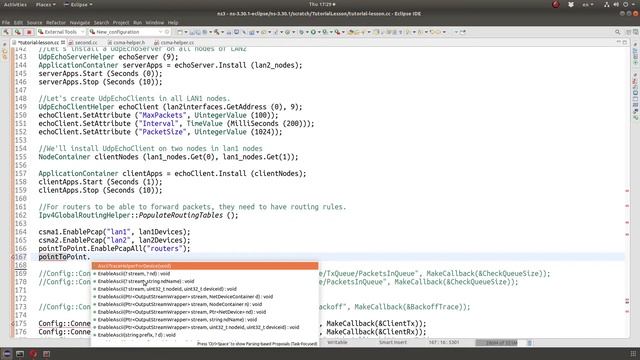Screen dimensions: 640x360
Task: Open the Navigate menu
Action: point(80,22)
